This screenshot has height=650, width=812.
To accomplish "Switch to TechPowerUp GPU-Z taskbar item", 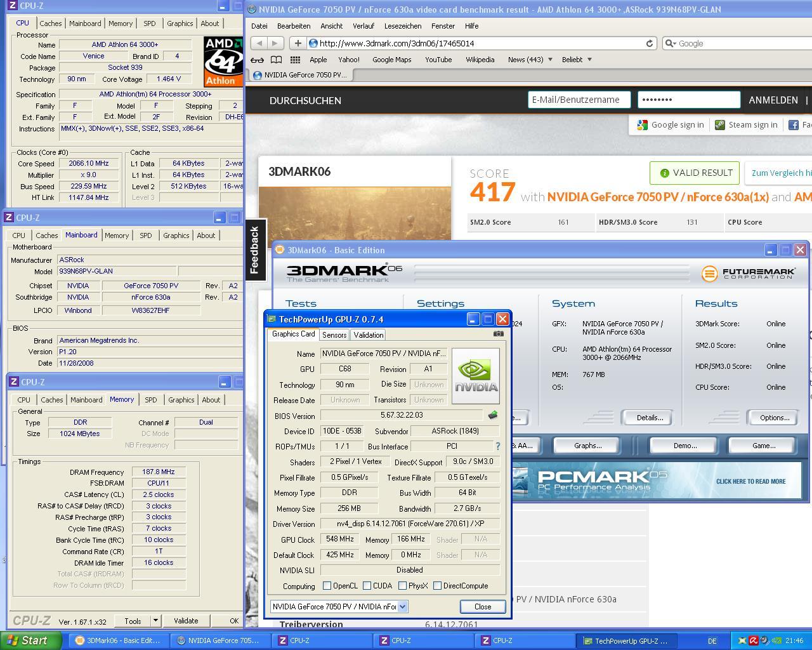I will coord(627,640).
